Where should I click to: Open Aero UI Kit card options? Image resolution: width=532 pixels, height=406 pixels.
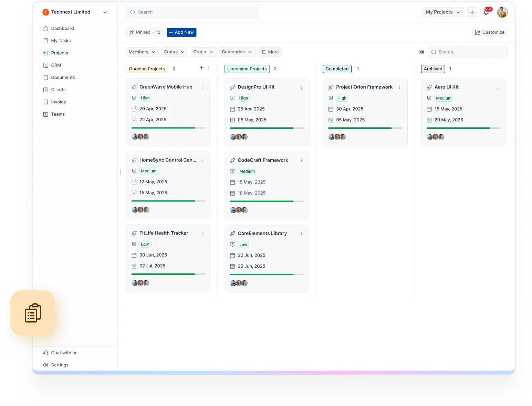click(x=498, y=87)
